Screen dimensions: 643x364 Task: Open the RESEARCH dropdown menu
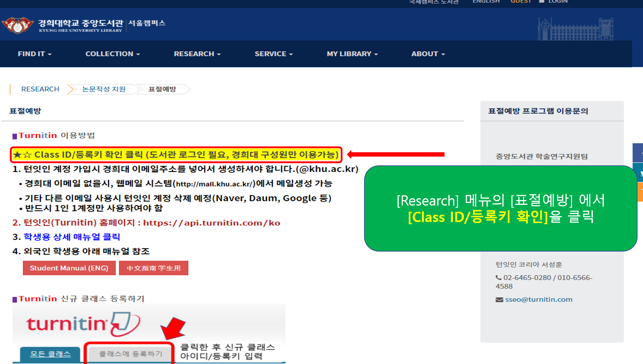pyautogui.click(x=197, y=54)
